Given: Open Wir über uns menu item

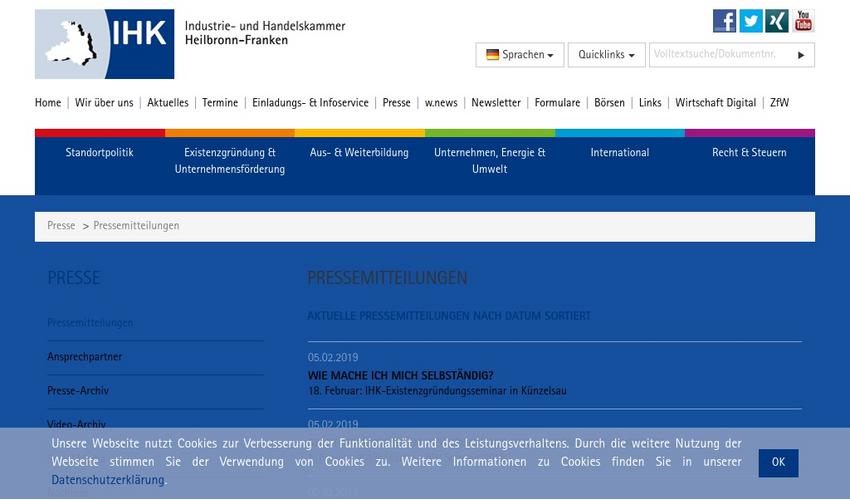Looking at the screenshot, I should [x=104, y=102].
